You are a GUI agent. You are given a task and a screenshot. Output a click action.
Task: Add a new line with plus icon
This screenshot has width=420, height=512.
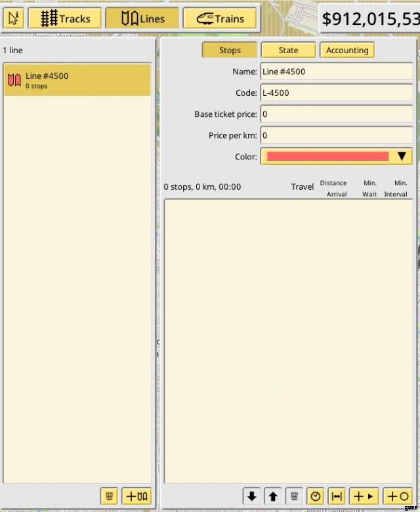(x=136, y=496)
